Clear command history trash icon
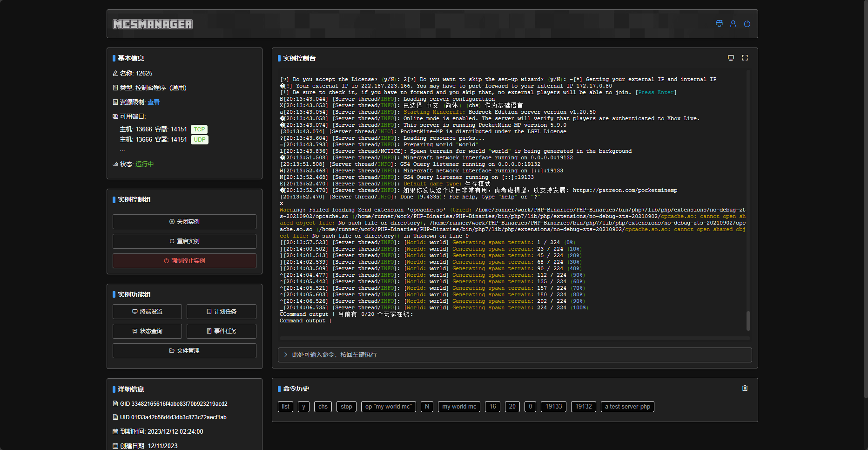Screen dimensions: 868x450 tap(745, 388)
